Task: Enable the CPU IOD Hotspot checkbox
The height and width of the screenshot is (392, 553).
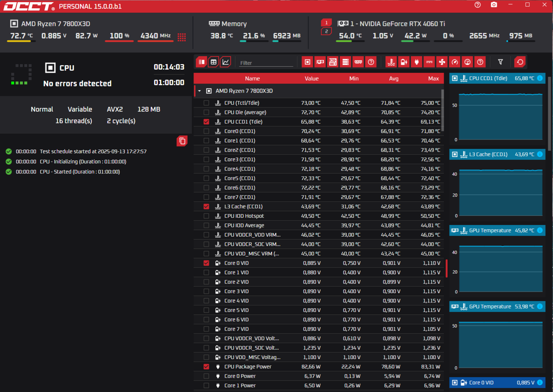Action: tap(206, 216)
